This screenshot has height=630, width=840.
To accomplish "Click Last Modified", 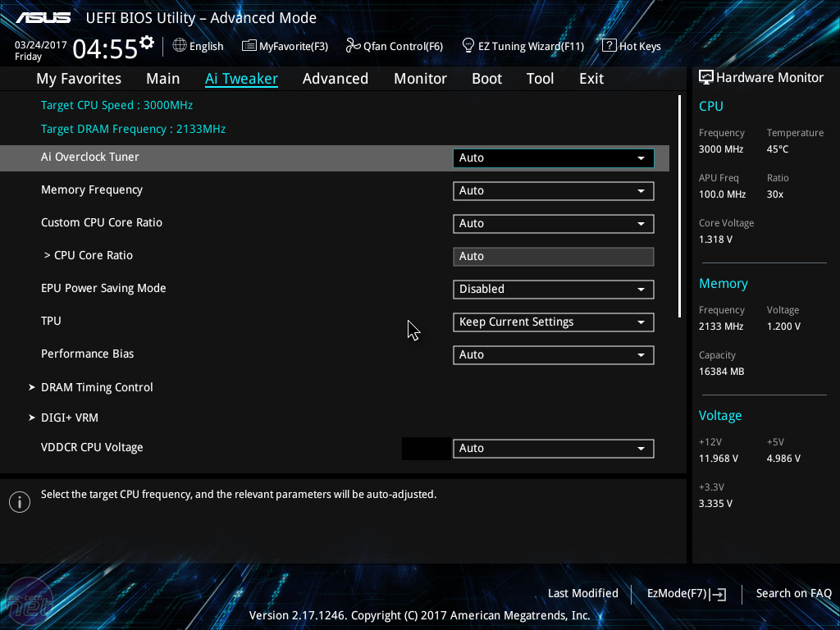I will coord(583,593).
